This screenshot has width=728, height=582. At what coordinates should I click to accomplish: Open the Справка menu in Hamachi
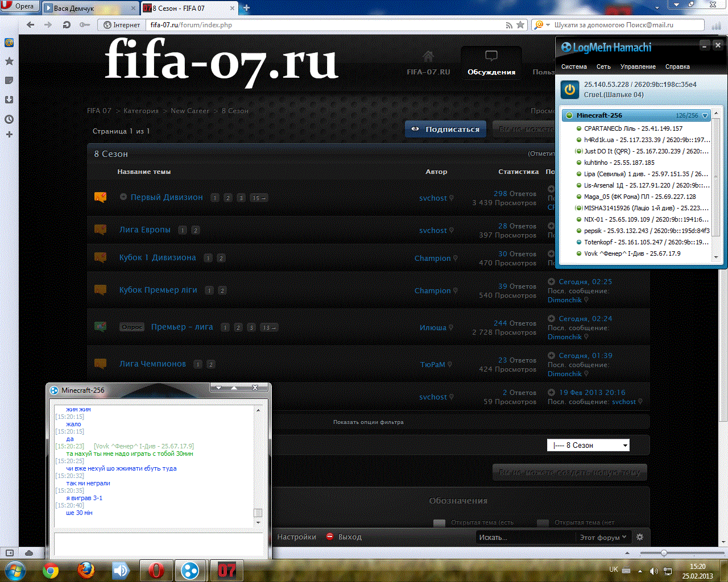coord(677,66)
